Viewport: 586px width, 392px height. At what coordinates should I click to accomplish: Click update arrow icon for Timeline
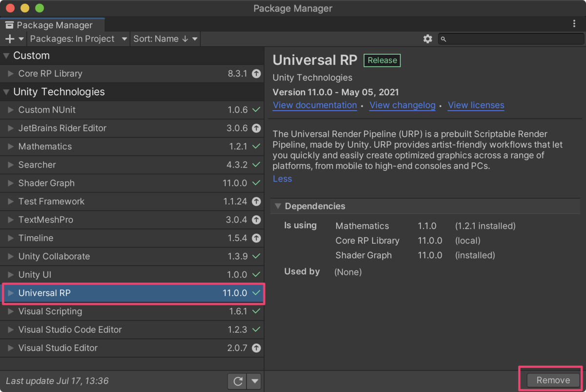tap(256, 238)
